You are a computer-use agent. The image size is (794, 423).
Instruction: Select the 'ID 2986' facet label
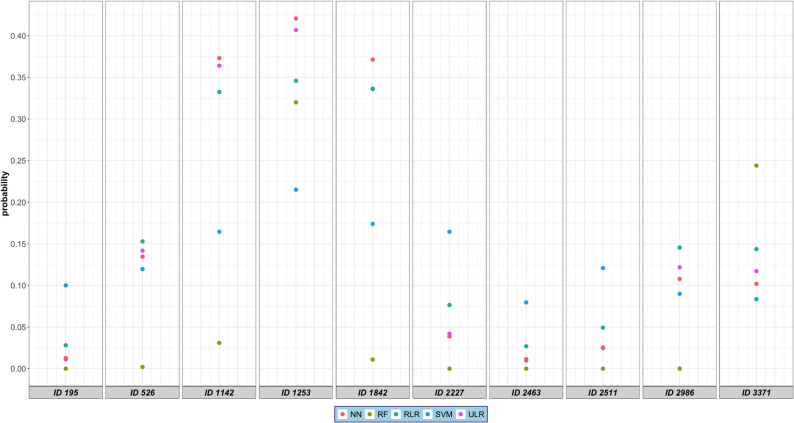tap(680, 393)
